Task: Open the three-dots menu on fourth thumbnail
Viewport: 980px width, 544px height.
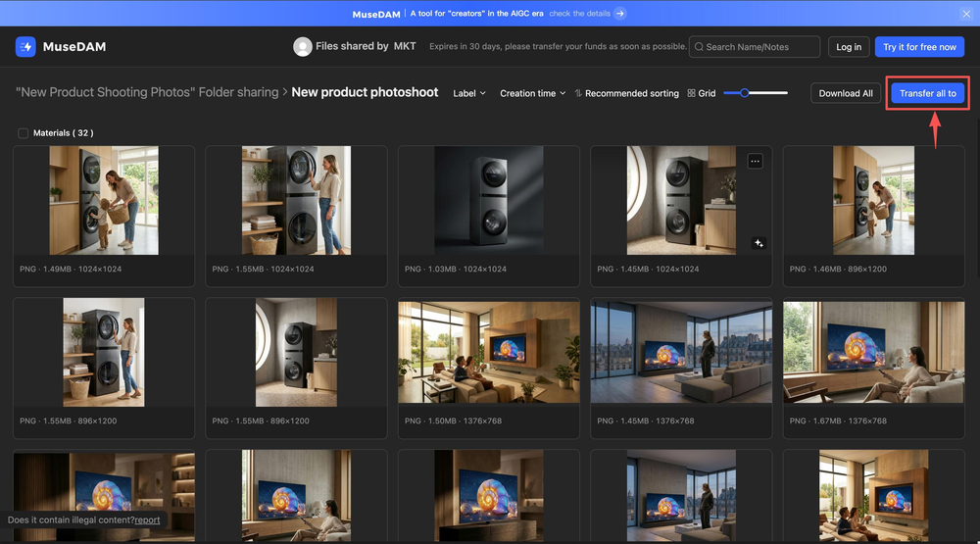Action: tap(755, 161)
